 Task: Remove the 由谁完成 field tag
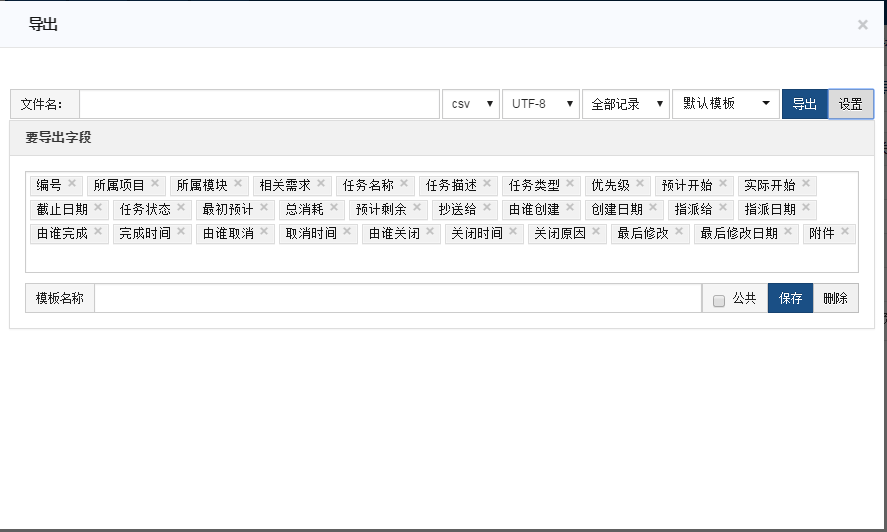(x=98, y=231)
